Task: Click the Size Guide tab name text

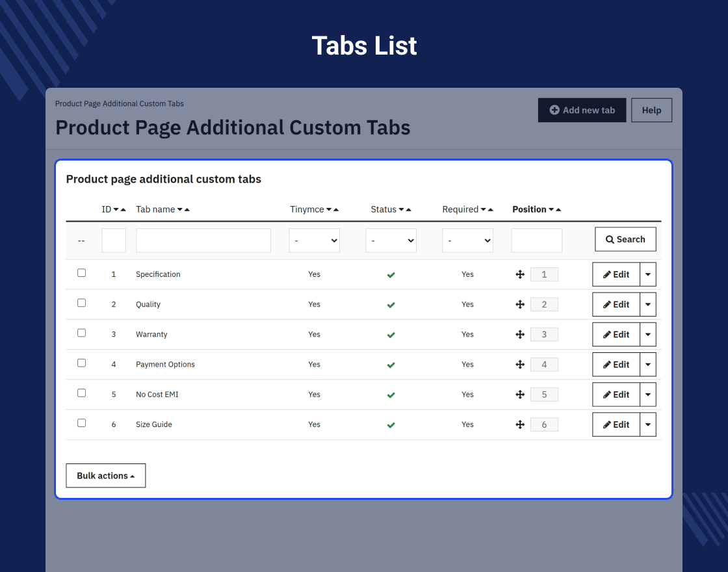Action: point(153,424)
